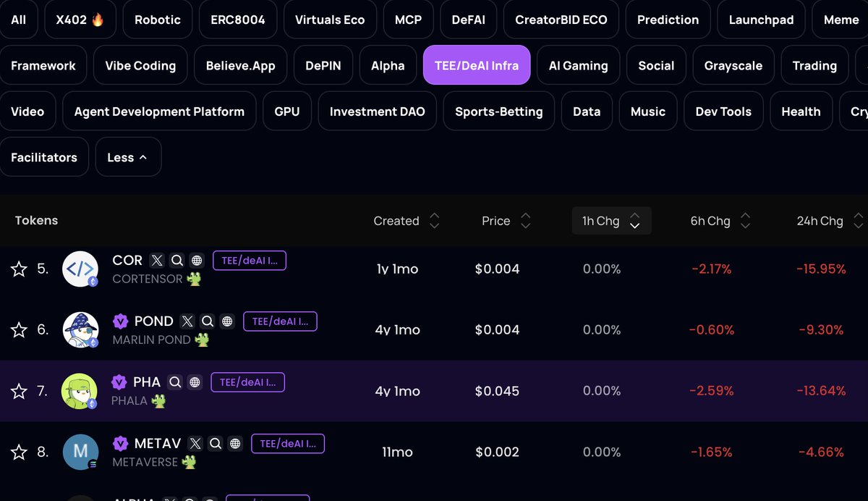
Task: Open POND's website globe icon
Action: pos(227,321)
